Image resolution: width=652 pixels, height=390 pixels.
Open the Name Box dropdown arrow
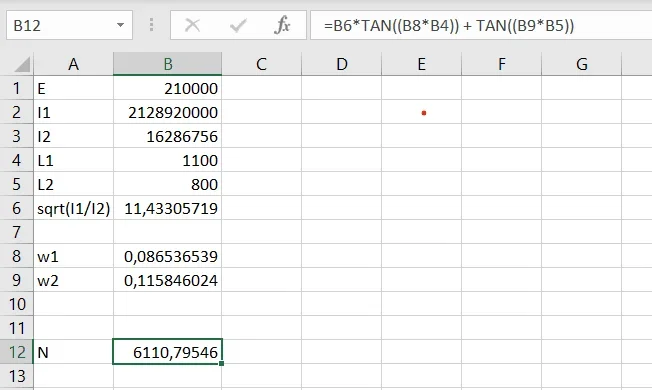click(121, 25)
